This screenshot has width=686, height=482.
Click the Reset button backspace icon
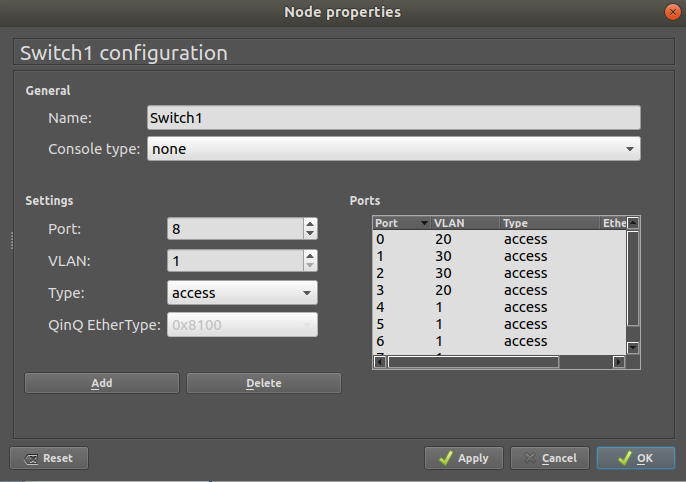(x=31, y=459)
